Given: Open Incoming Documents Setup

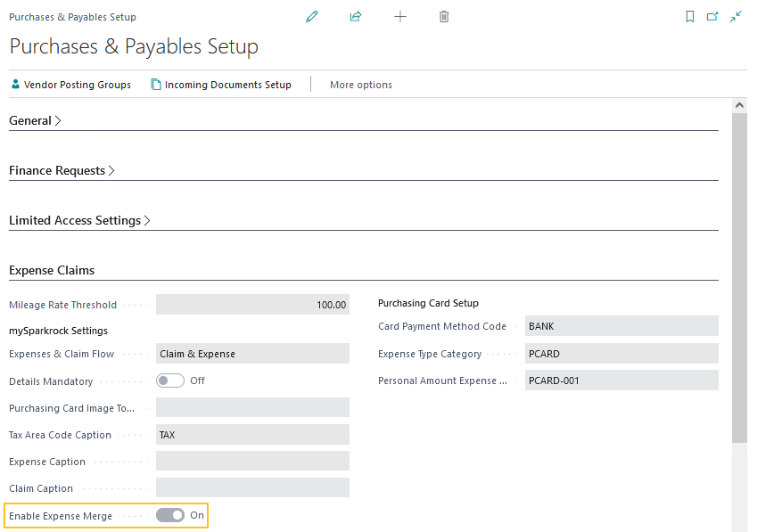Looking at the screenshot, I should pos(227,85).
